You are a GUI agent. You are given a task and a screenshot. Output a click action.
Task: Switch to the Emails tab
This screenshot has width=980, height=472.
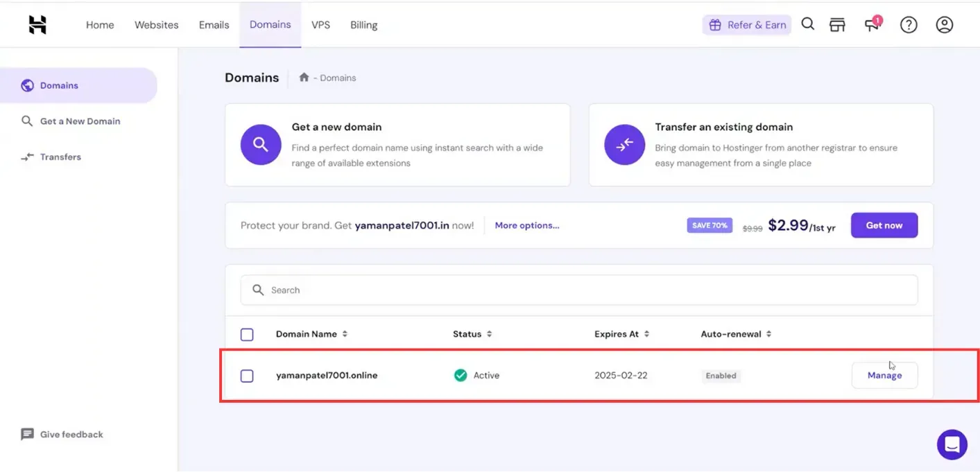[214, 25]
